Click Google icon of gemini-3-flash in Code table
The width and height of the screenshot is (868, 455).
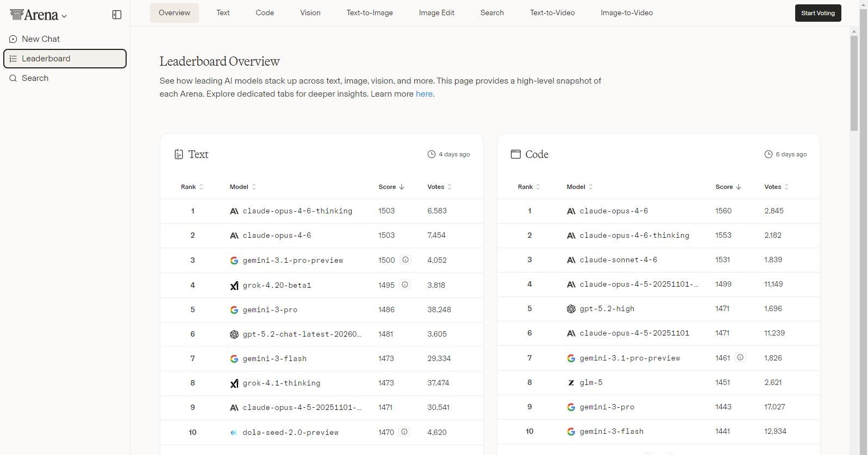click(571, 432)
